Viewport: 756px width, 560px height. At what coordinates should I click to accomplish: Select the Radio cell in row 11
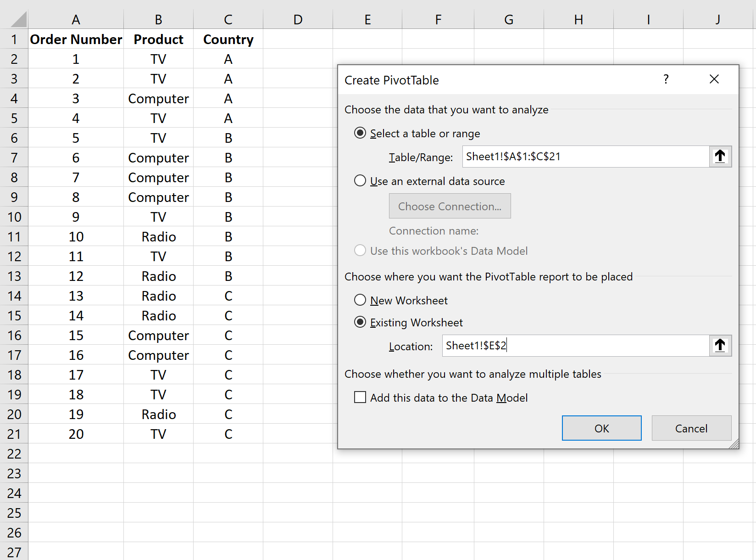tap(158, 236)
